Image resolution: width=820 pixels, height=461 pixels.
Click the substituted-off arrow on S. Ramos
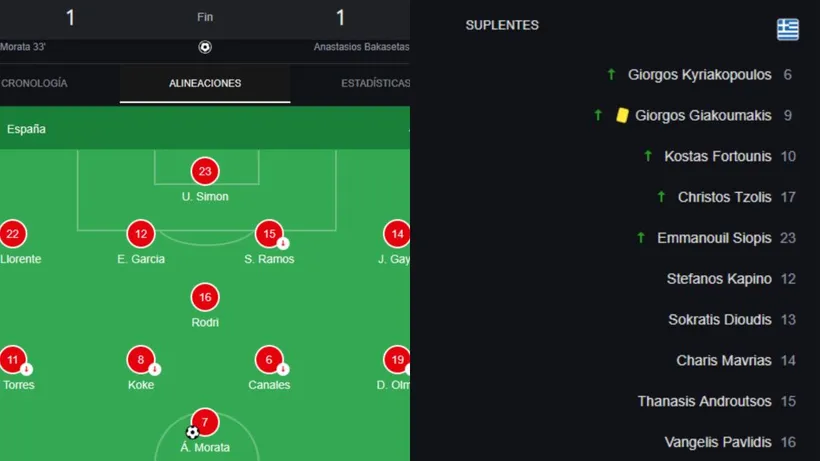[x=283, y=243]
